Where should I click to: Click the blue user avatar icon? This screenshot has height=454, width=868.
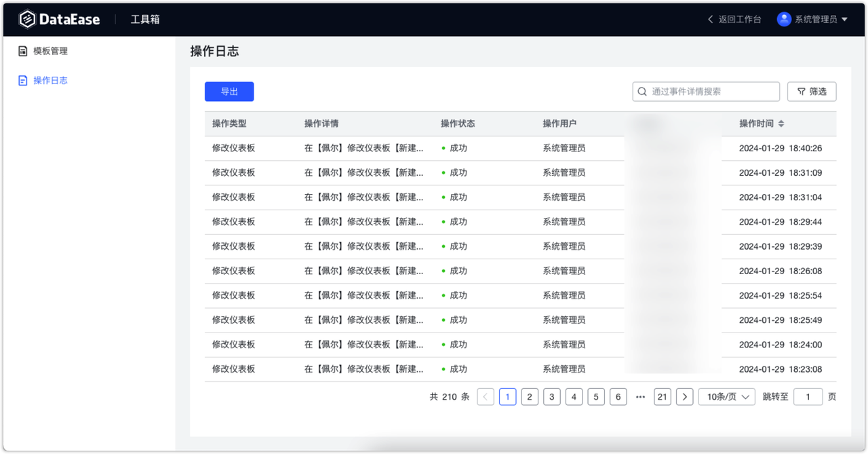tap(785, 19)
